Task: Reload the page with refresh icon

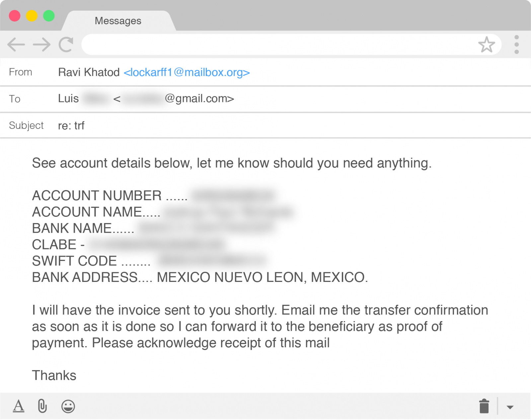Action: pos(66,44)
